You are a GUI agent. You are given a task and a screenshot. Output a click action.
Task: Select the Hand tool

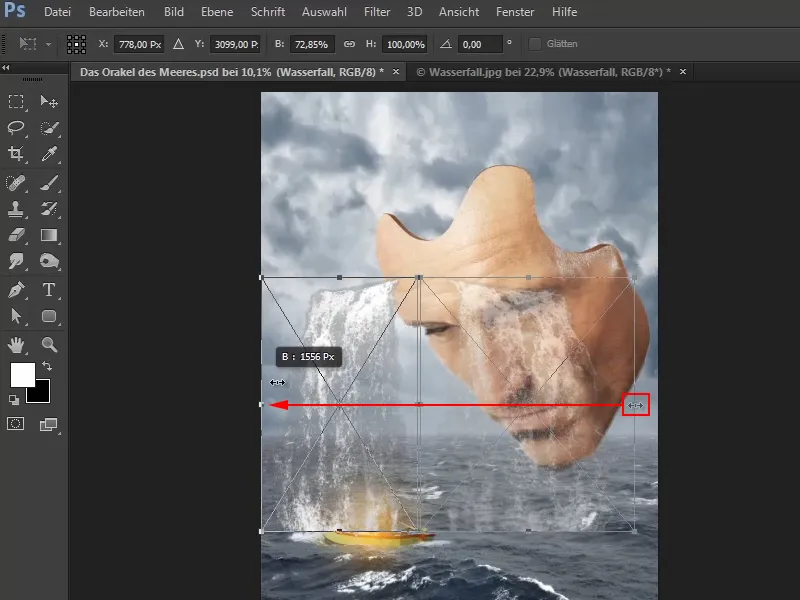16,345
